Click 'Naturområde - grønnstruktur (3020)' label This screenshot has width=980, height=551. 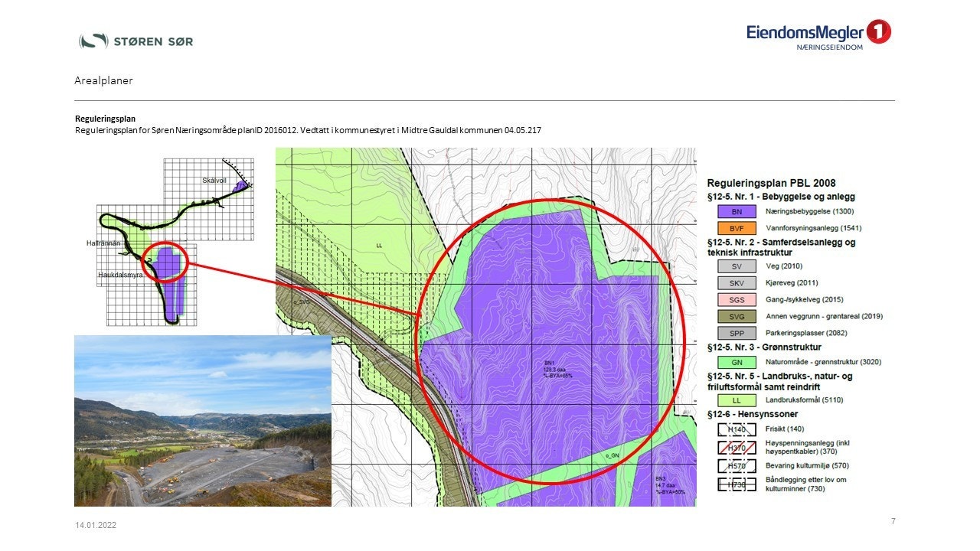point(825,362)
